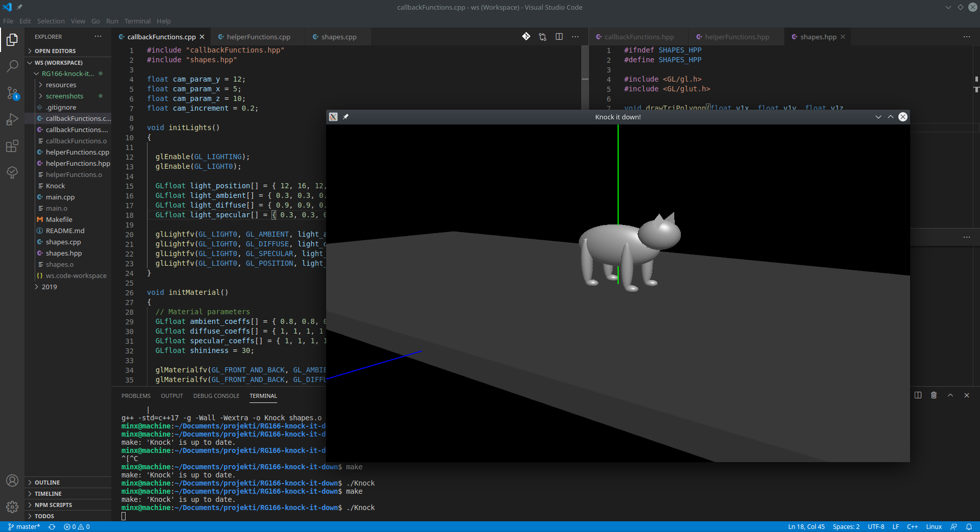The width and height of the screenshot is (980, 532).
Task: Show the OUTPUT panel tab
Action: coord(172,396)
